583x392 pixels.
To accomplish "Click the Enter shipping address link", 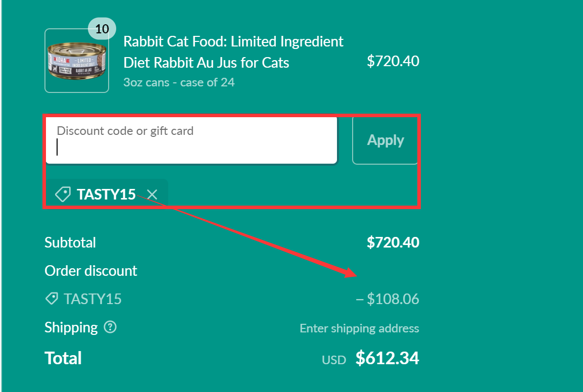I will click(359, 328).
